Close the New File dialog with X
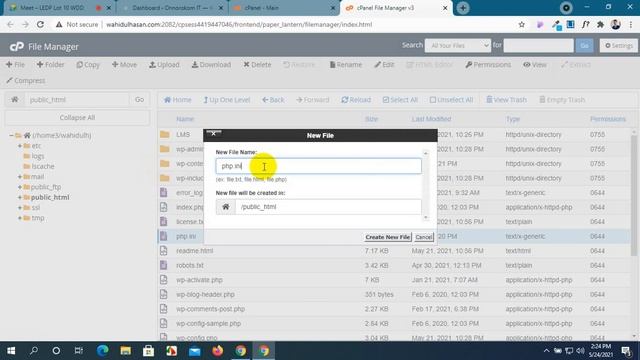 [213, 133]
